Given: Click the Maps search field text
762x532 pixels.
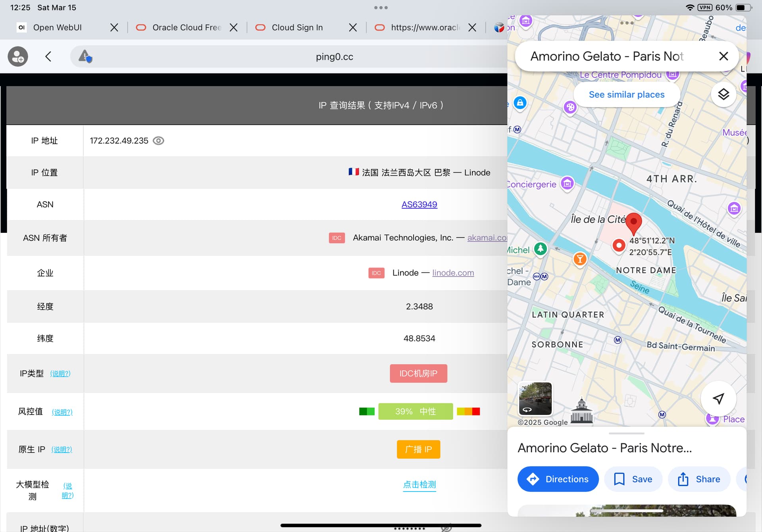Looking at the screenshot, I should [x=607, y=56].
